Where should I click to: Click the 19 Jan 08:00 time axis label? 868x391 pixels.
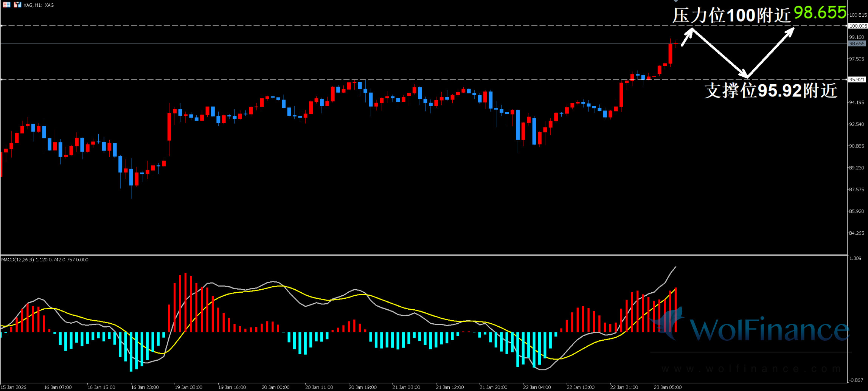click(188, 387)
